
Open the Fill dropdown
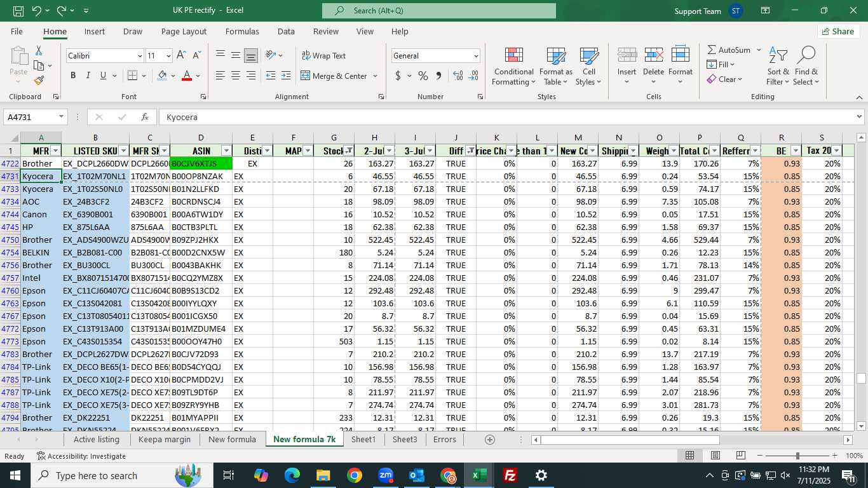721,64
